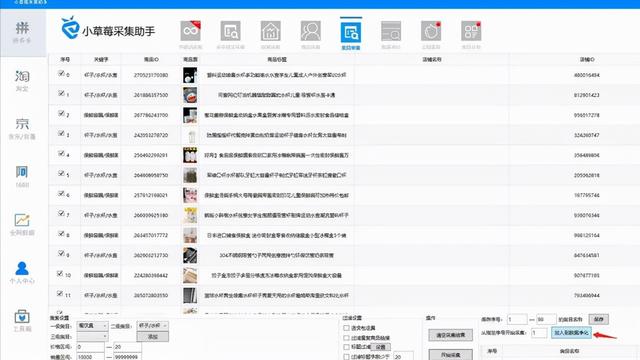Click the selected sequence end field showing 50
The width and height of the screenshot is (640, 360).
(x=546, y=319)
